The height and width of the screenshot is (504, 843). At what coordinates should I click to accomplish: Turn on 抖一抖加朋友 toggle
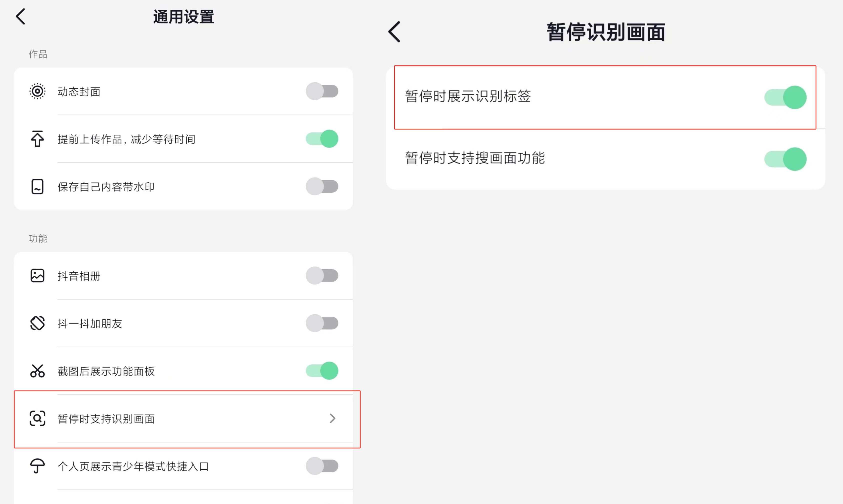[322, 323]
